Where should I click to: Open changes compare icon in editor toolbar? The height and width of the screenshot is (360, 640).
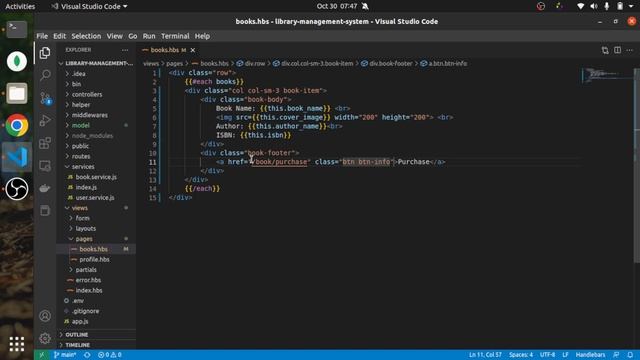click(x=605, y=50)
